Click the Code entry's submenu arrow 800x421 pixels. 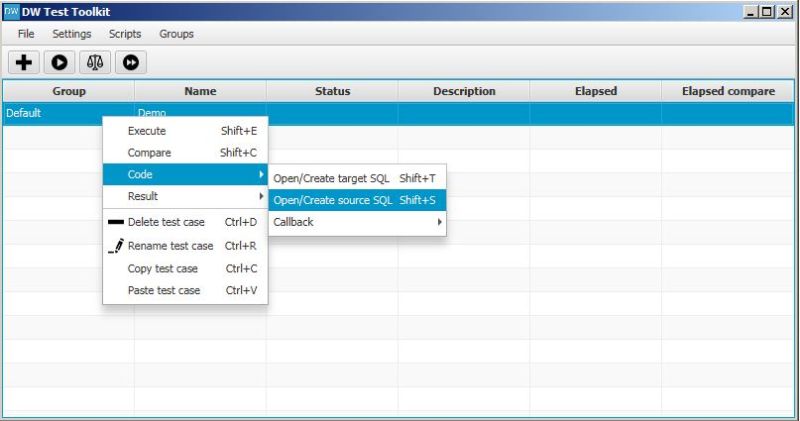[261, 175]
